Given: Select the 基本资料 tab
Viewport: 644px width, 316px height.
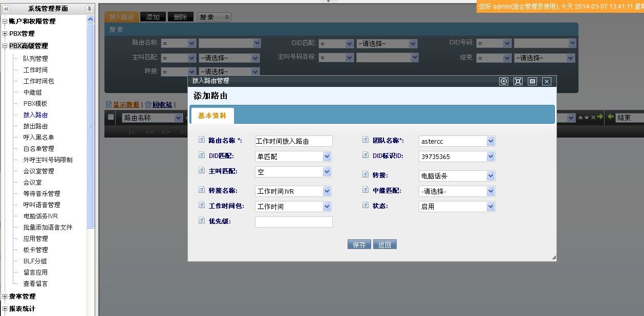Looking at the screenshot, I should tap(212, 116).
